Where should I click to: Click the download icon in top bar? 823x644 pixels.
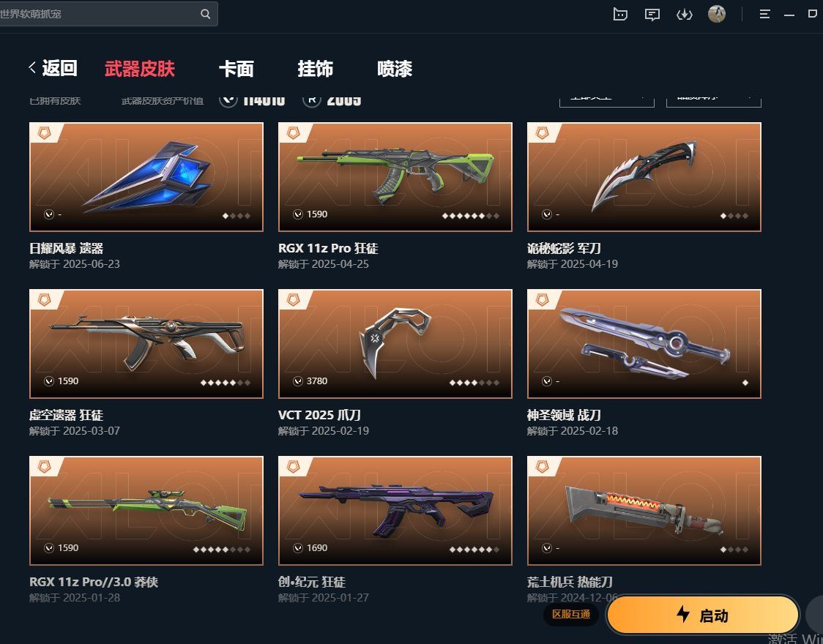point(685,15)
